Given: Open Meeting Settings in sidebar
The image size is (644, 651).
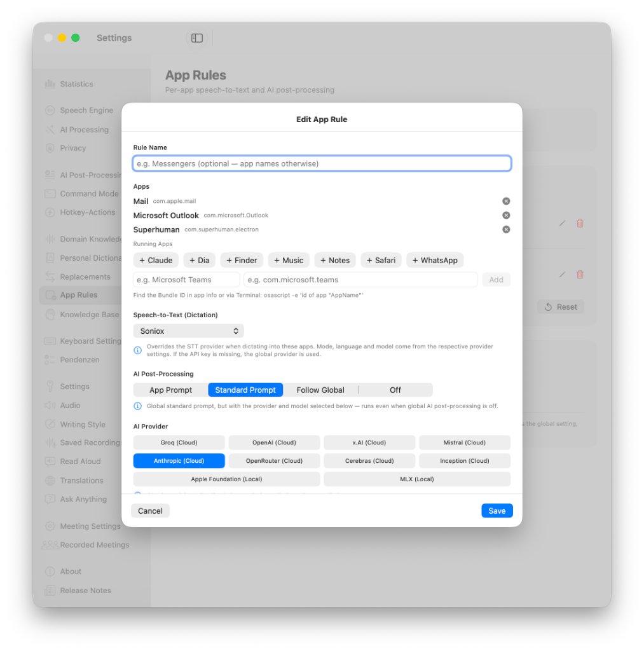Looking at the screenshot, I should point(90,526).
